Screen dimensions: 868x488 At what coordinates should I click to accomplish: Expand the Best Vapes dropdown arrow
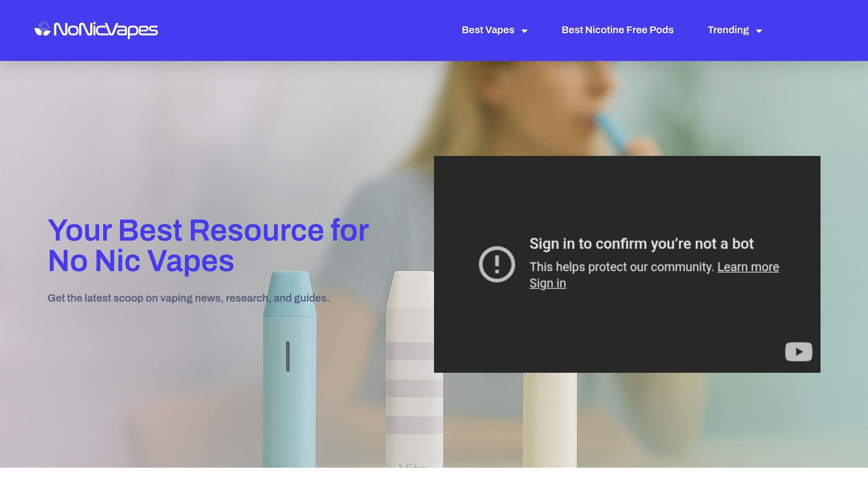524,31
